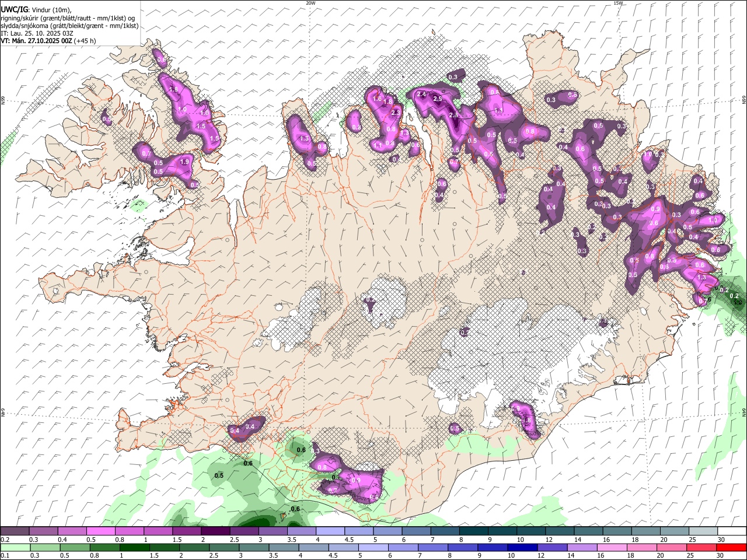
Task: Click the '20W' longitude label
Action: [310, 3]
